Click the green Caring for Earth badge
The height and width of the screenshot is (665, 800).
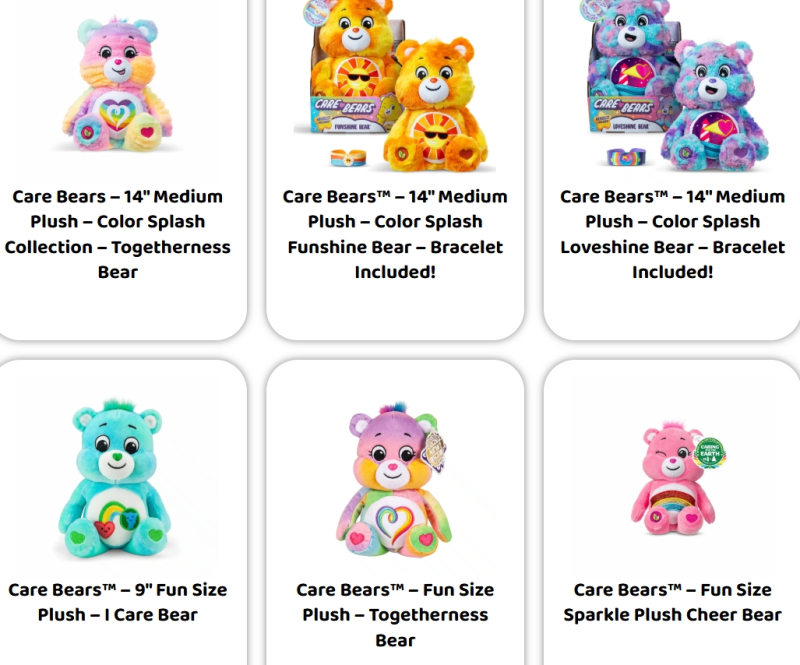click(x=710, y=453)
